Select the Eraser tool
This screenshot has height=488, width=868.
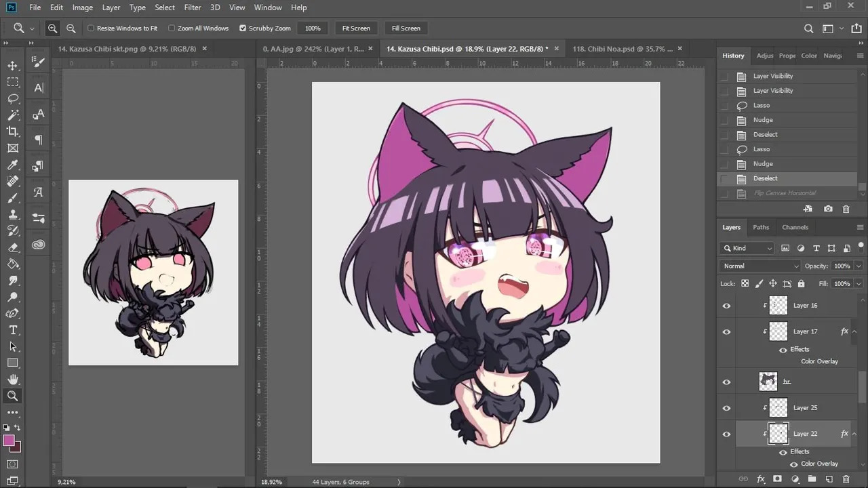pos(12,247)
